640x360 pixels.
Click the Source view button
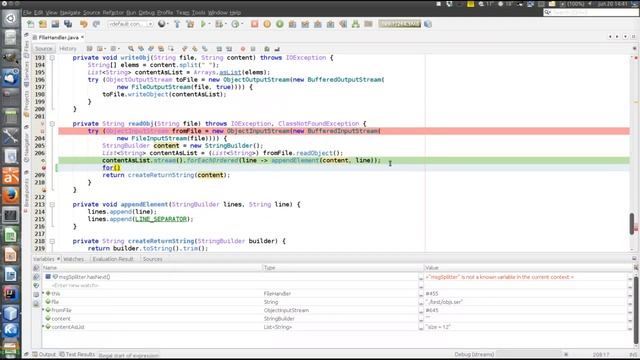44,49
